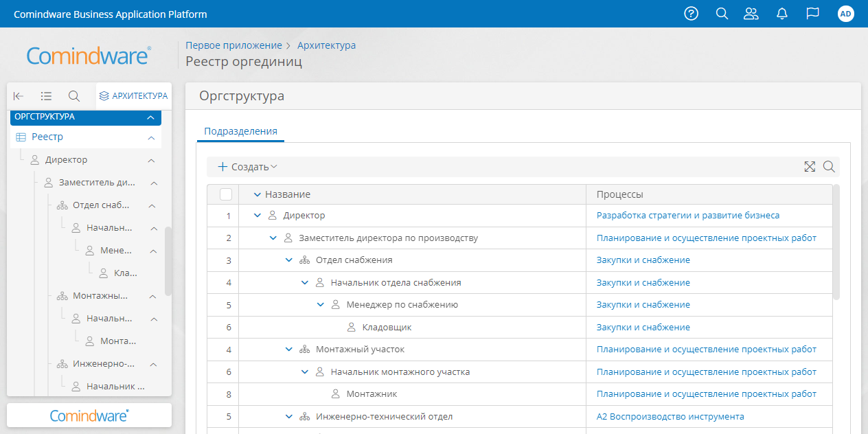Select Кла... item in sidebar tree
This screenshot has height=434, width=868.
[125, 273]
